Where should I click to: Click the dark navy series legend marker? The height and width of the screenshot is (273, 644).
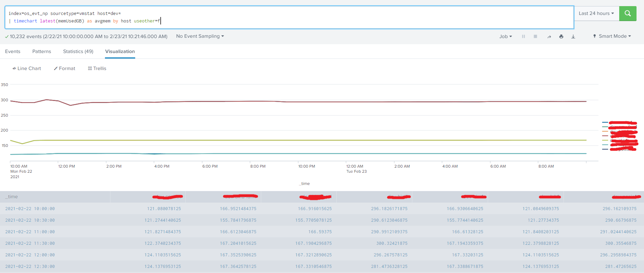pos(605,149)
